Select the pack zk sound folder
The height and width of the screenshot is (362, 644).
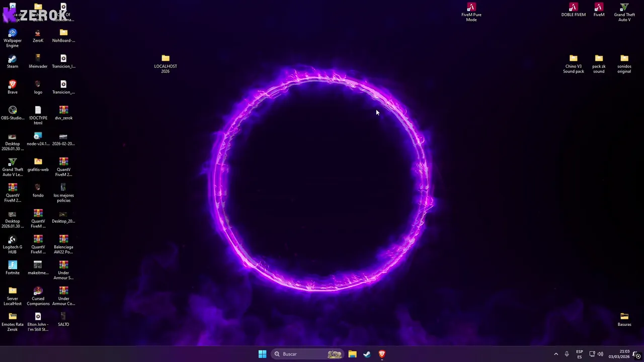coord(599,64)
